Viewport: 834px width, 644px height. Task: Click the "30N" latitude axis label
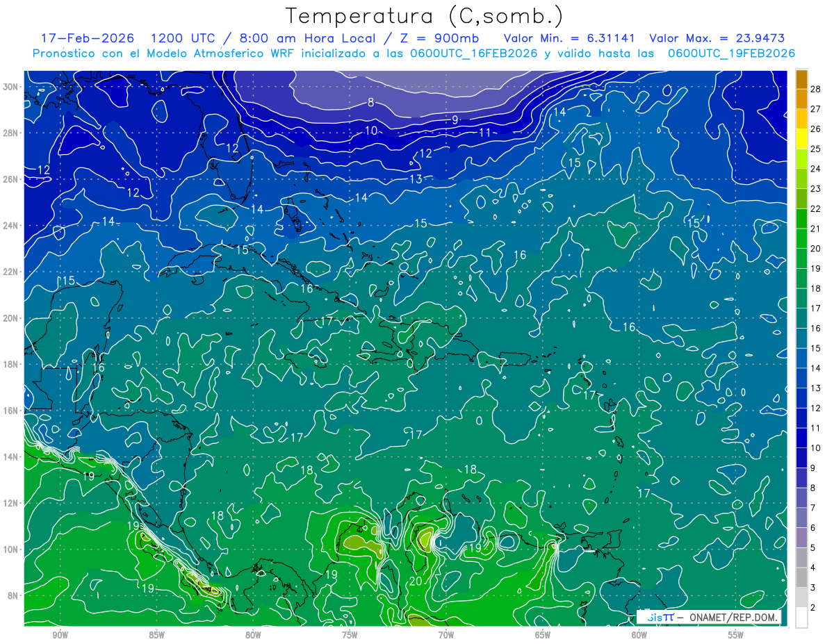click(x=12, y=87)
